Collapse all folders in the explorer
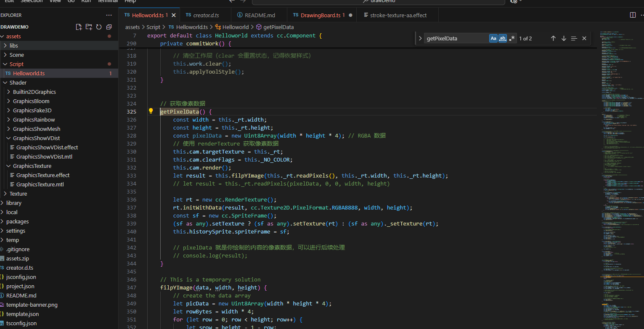 pos(109,27)
